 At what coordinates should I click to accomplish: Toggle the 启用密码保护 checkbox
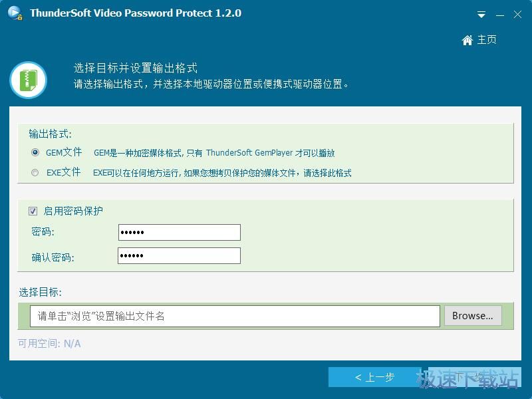pyautogui.click(x=33, y=211)
